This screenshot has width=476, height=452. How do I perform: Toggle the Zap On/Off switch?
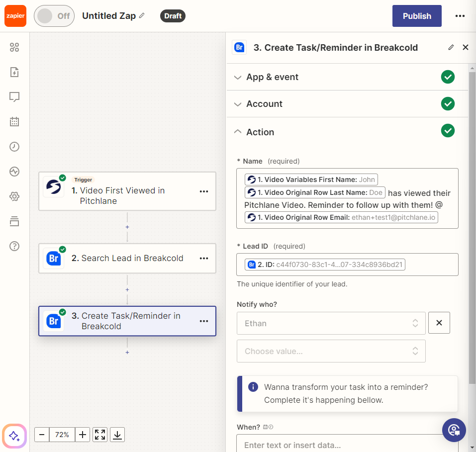click(54, 16)
